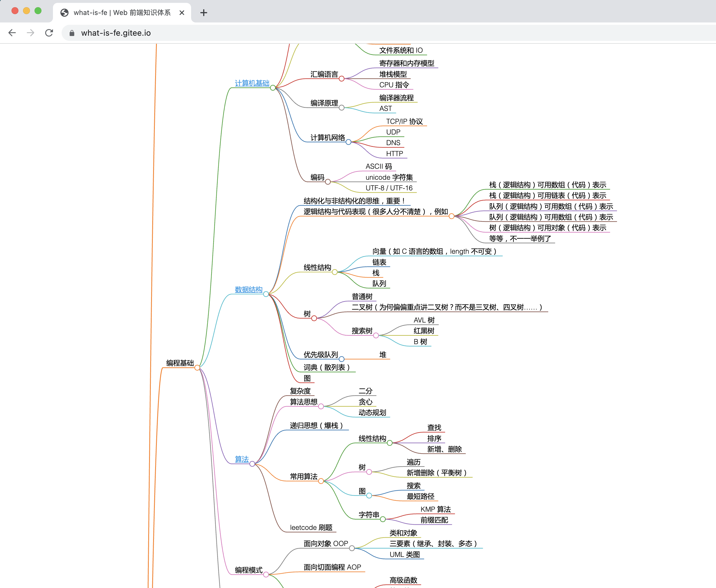Click the what-is-fe.gitee.io address field
The height and width of the screenshot is (588, 716).
click(116, 33)
